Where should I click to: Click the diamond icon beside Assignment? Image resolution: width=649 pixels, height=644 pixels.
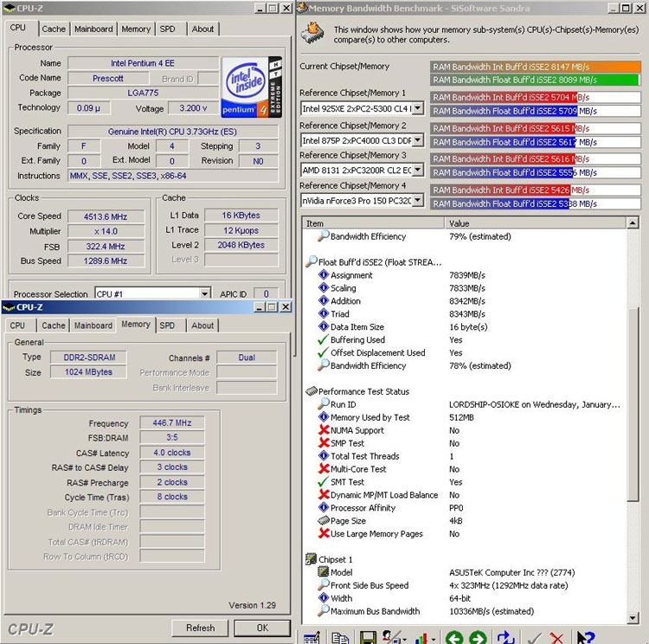pyautogui.click(x=324, y=274)
